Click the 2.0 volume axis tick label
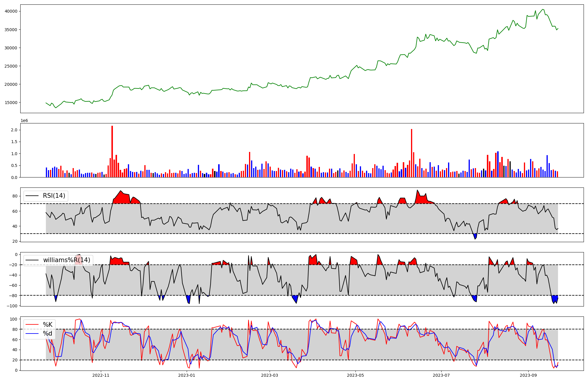This screenshot has width=588, height=382. [14, 130]
